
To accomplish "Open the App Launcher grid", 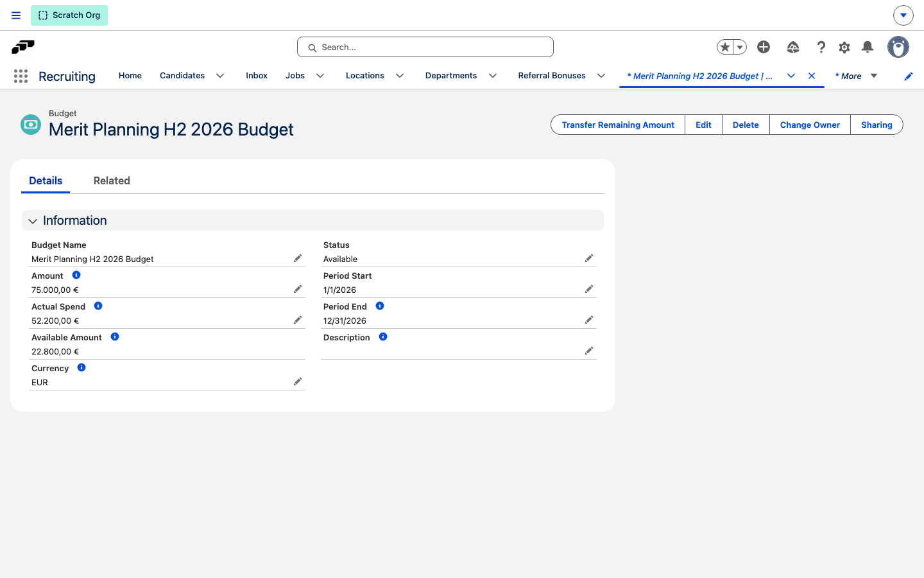I will pos(21,76).
